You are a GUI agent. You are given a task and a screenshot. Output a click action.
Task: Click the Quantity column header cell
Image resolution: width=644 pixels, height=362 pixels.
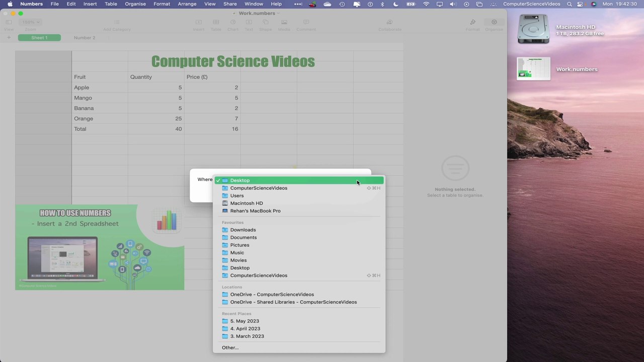click(156, 77)
